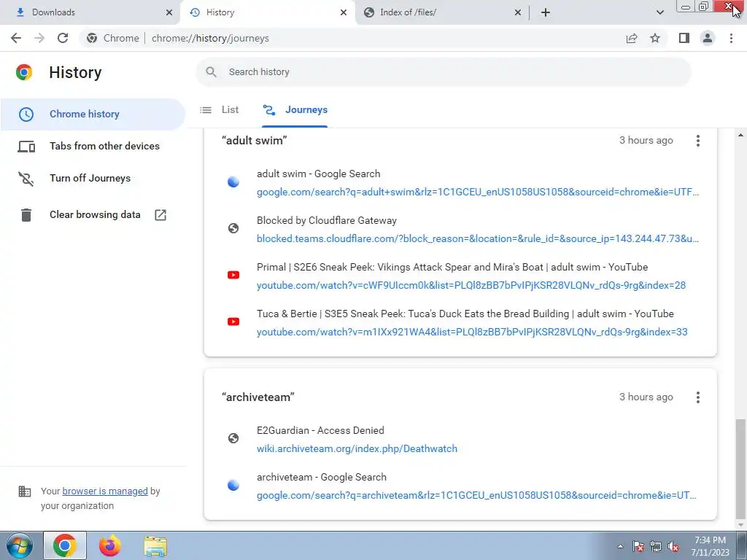This screenshot has height=560, width=747.
Task: Switch to the Index of /files/ tab
Action: coord(441,12)
